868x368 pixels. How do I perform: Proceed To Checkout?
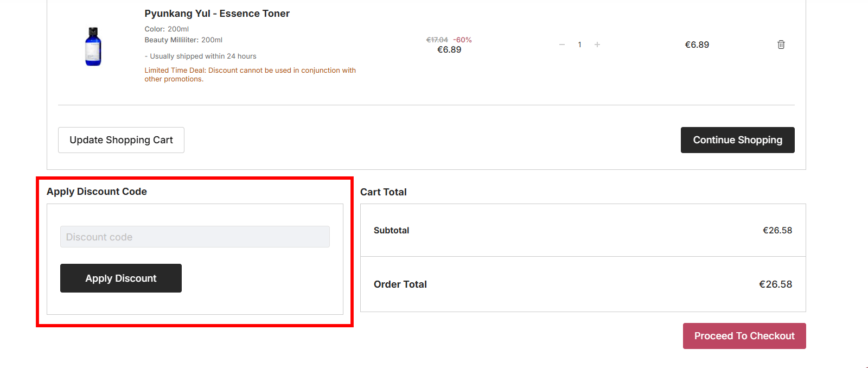[x=744, y=335]
